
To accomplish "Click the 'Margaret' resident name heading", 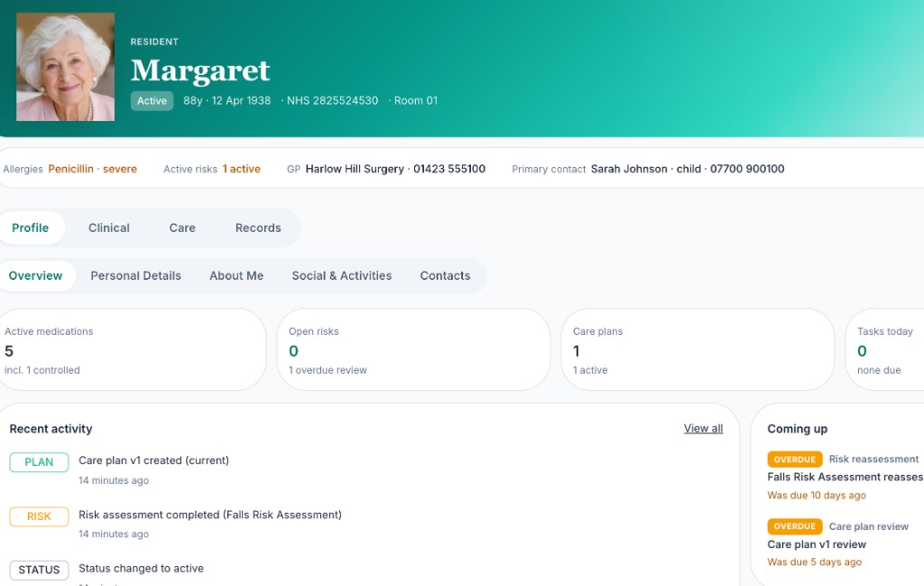I will click(200, 70).
